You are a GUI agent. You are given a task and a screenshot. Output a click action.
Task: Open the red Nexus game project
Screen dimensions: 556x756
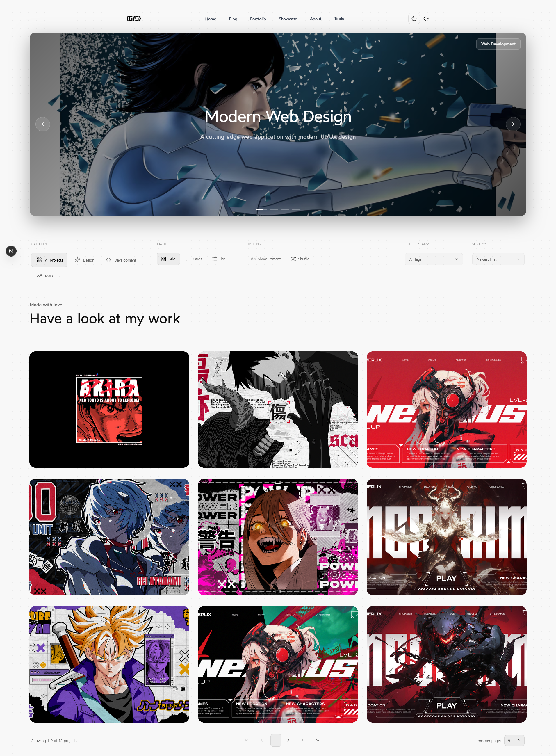(446, 409)
